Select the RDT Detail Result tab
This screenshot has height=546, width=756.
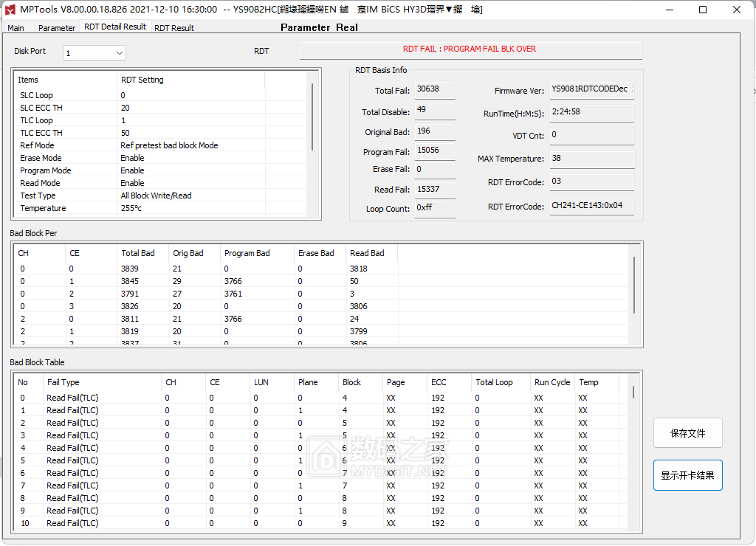[x=114, y=27]
